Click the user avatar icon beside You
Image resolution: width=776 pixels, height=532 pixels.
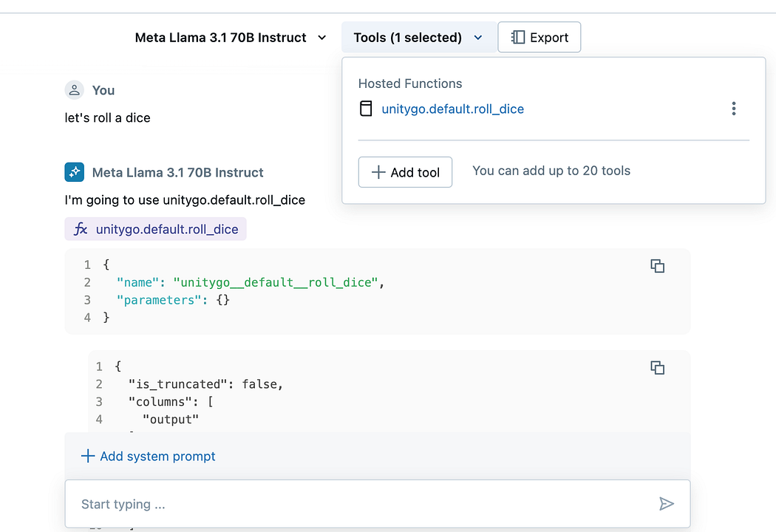(74, 90)
